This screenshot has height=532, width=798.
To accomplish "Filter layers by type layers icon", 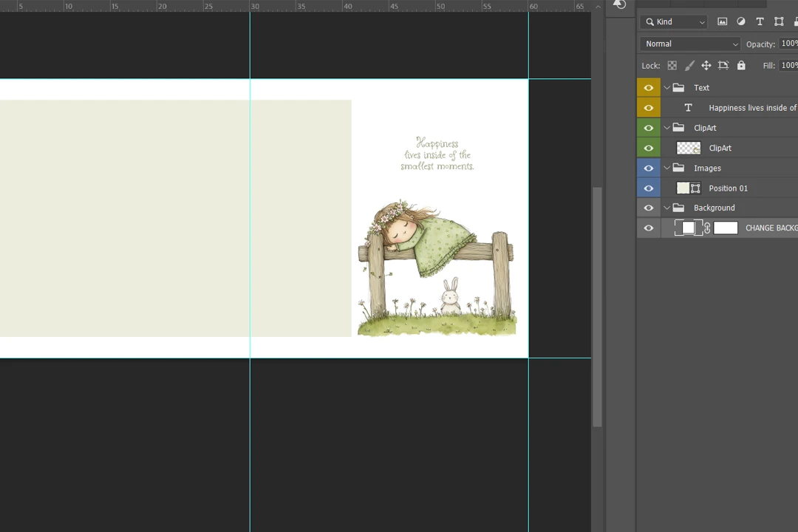I will [760, 21].
